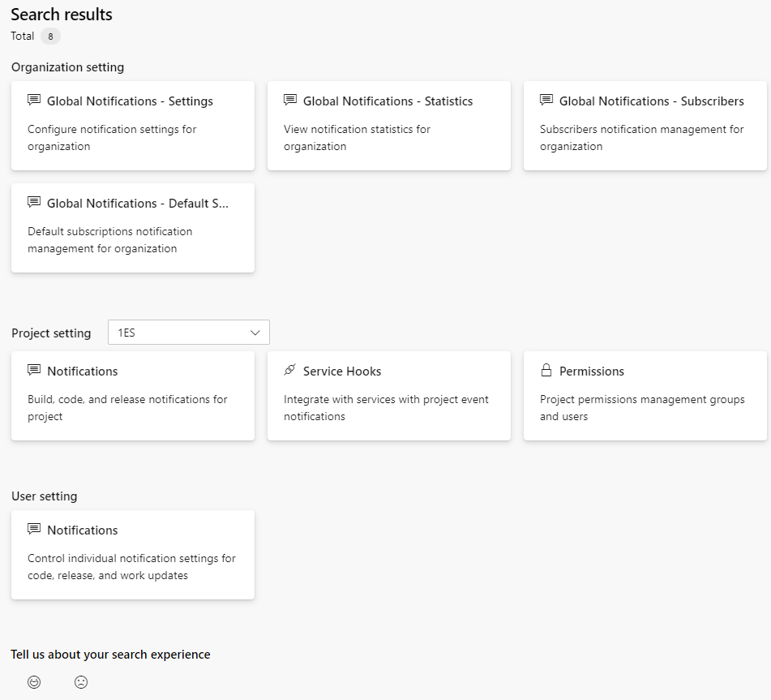Image resolution: width=771 pixels, height=700 pixels.
Task: Open project Notifications card title
Action: pyautogui.click(x=83, y=371)
